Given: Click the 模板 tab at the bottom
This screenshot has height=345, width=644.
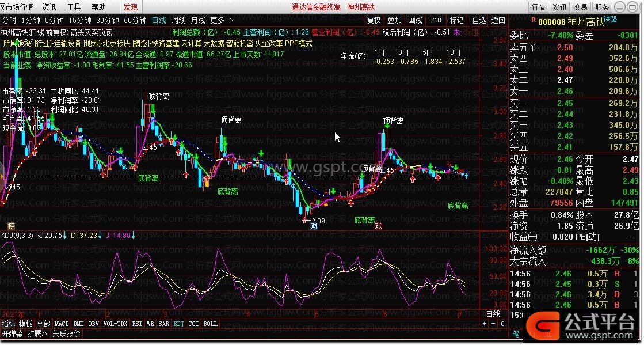Looking at the screenshot, I should point(26,324).
